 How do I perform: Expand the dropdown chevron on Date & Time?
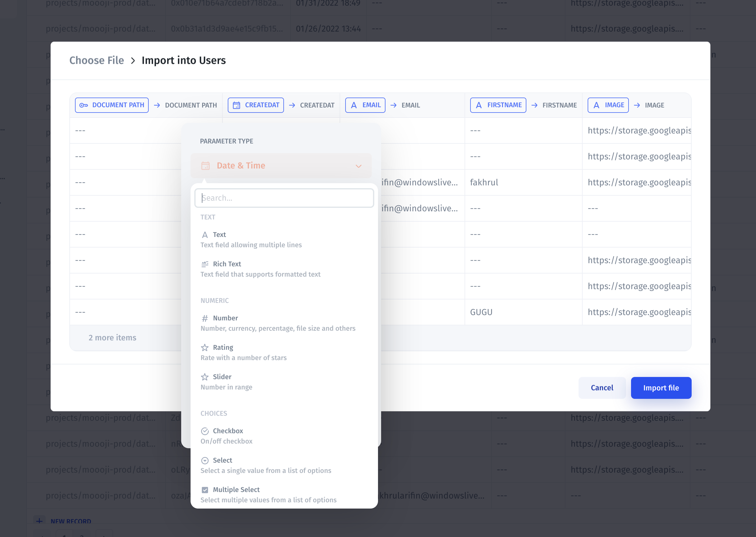pos(359,166)
